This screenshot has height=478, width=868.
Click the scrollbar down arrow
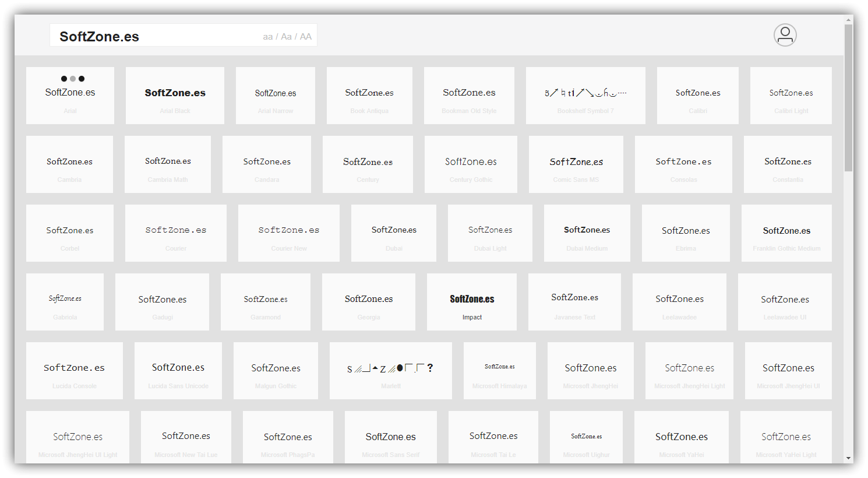coord(849,458)
